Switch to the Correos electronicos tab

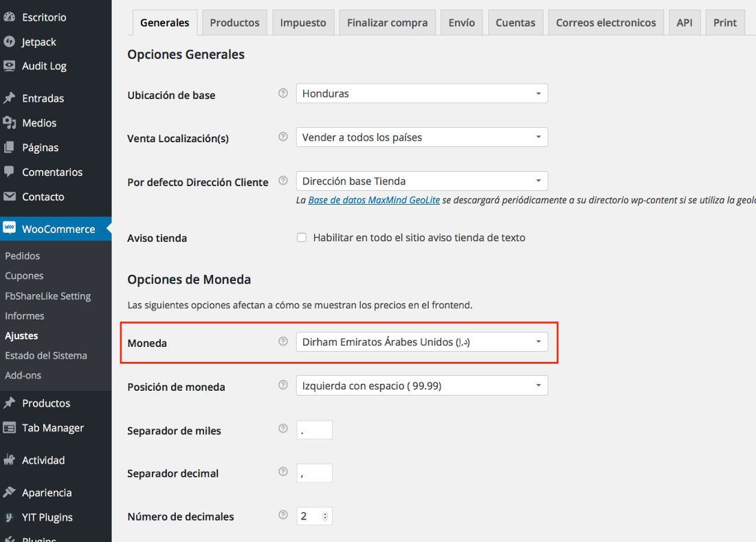(605, 23)
